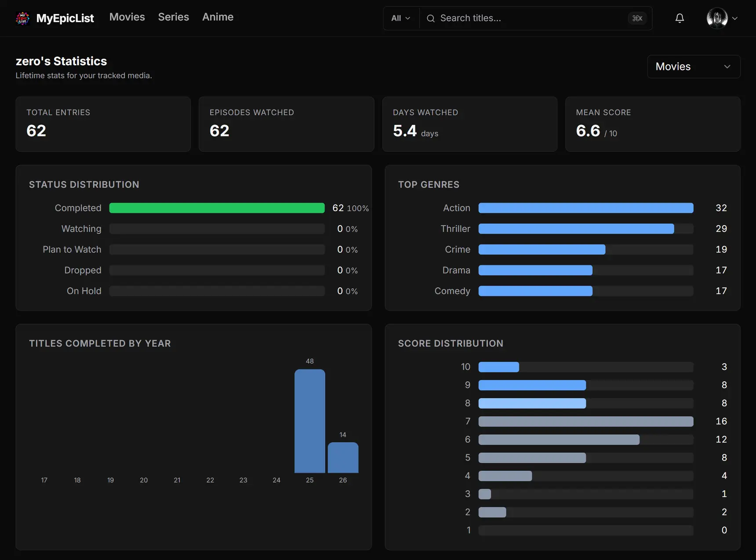The image size is (756, 560).
Task: Open the All search filter dropdown
Action: (x=401, y=18)
